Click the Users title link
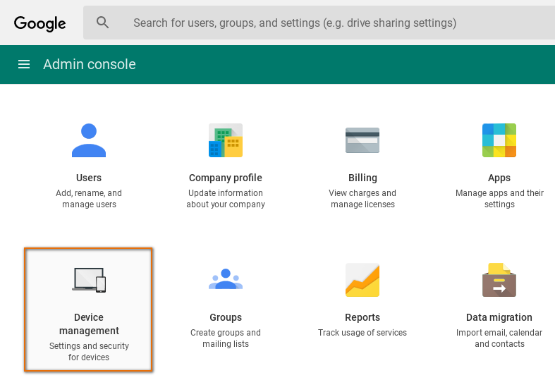This screenshot has height=392, width=555. tap(89, 178)
